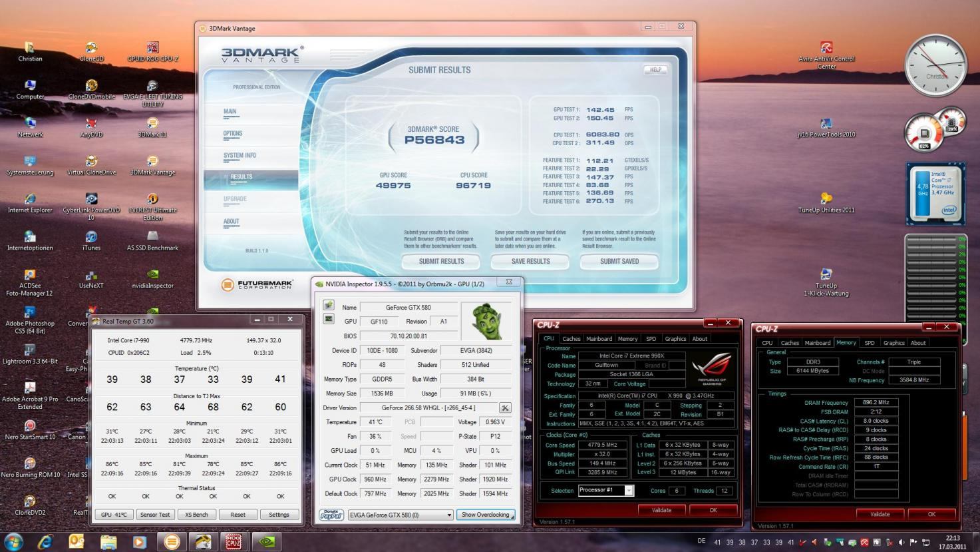Screen dimensions: 980x552
Task: Open AS SSD Benchmark desktop icon
Action: click(x=152, y=241)
